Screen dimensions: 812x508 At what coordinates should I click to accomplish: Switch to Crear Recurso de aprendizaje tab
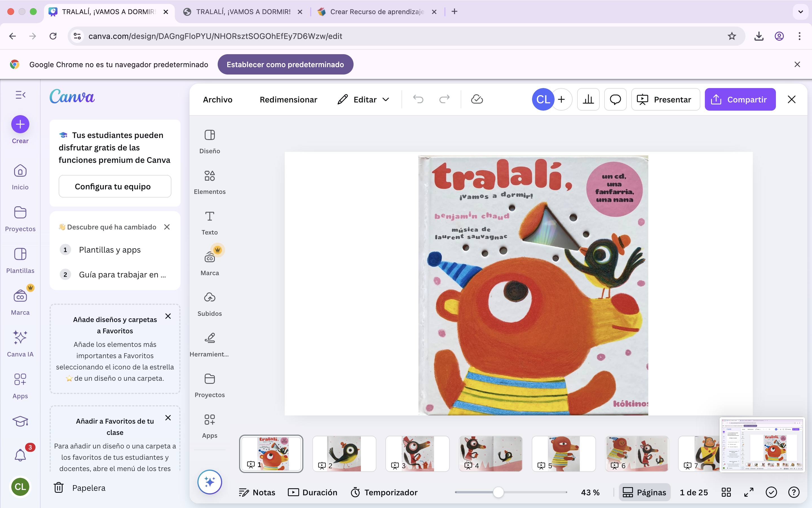click(377, 12)
